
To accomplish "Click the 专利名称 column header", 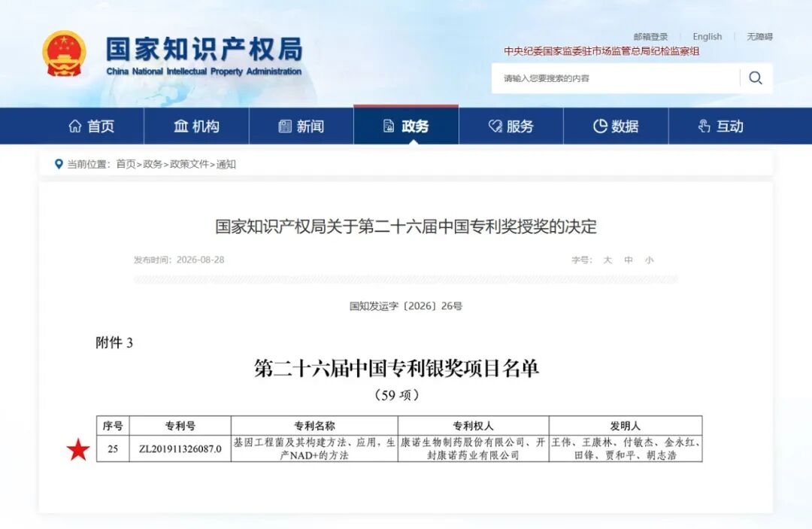I will pos(314,426).
